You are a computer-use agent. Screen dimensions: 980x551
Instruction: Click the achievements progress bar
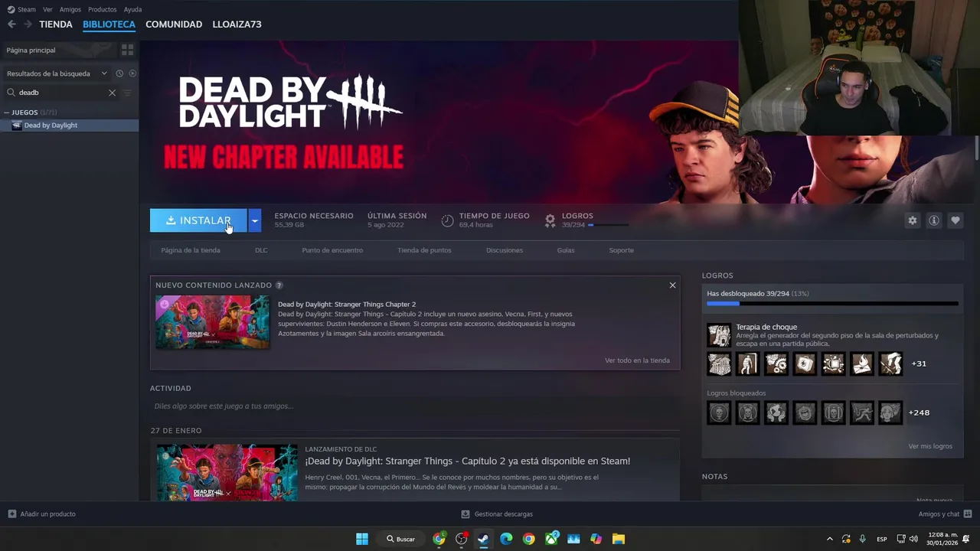click(832, 304)
